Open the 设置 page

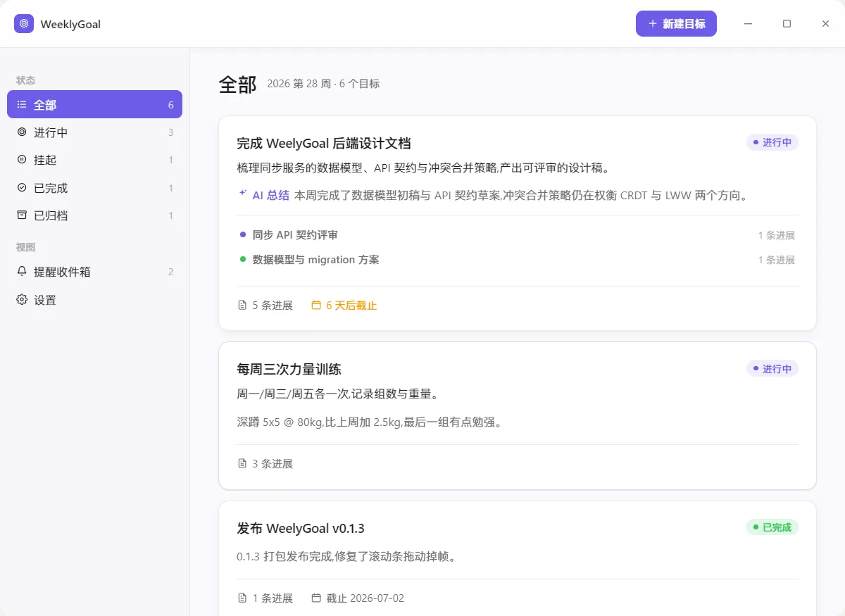point(94,300)
